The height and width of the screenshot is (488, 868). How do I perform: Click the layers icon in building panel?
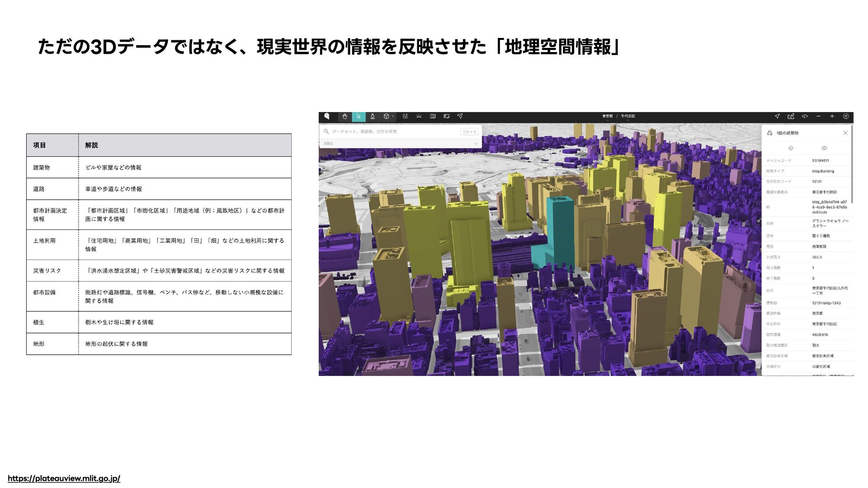(x=791, y=148)
